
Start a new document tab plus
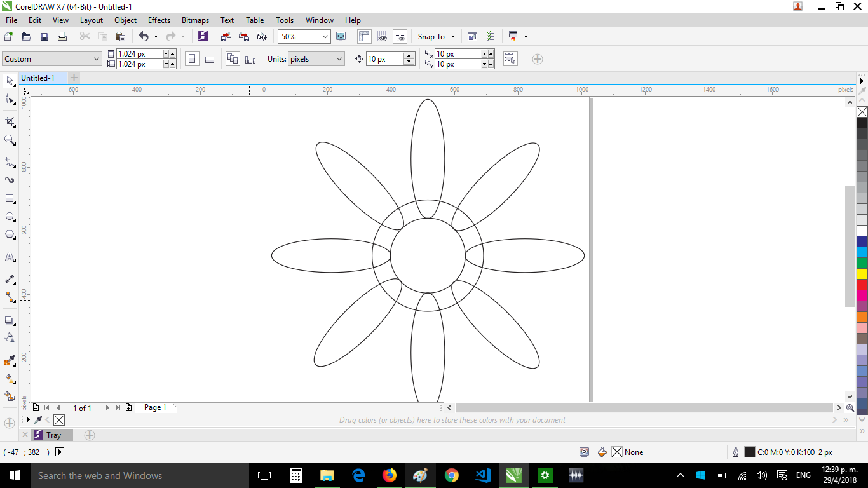coord(74,78)
